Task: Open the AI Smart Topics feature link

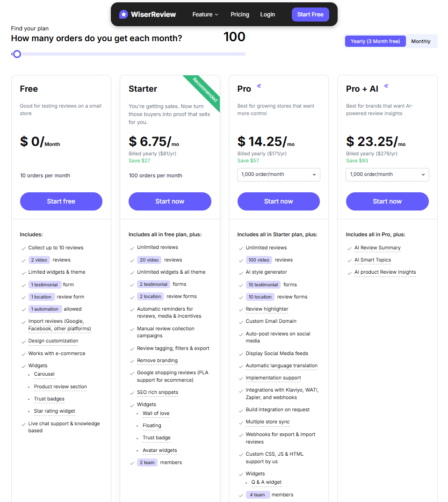Action: pos(372,260)
